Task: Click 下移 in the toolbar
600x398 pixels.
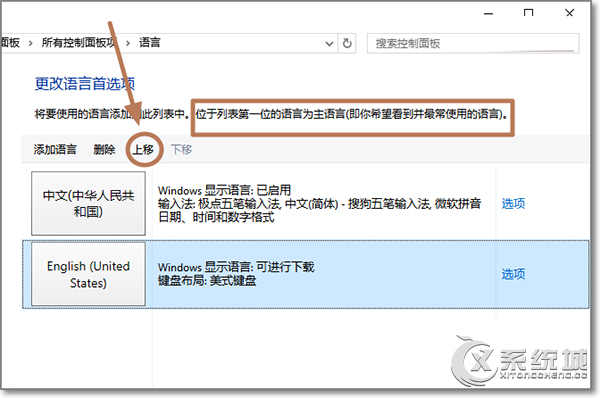Action: [181, 149]
